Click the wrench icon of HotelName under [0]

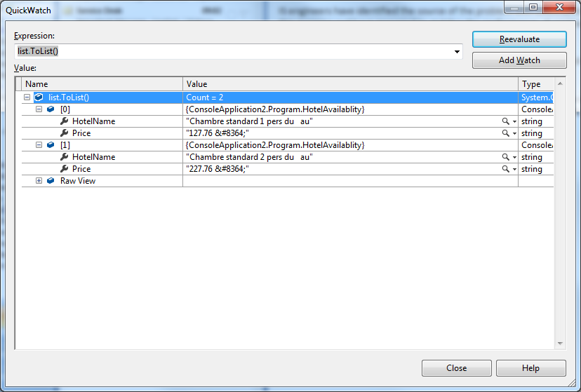[64, 121]
